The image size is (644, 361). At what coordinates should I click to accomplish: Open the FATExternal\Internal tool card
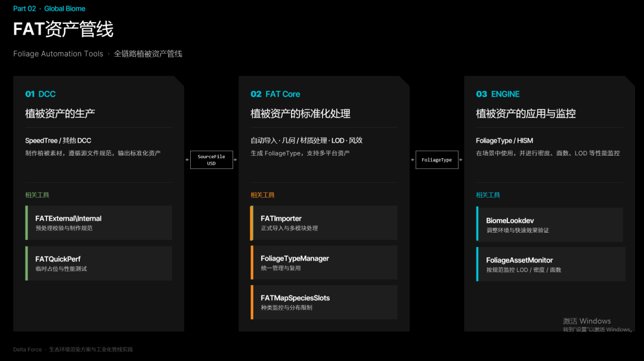coord(98,223)
